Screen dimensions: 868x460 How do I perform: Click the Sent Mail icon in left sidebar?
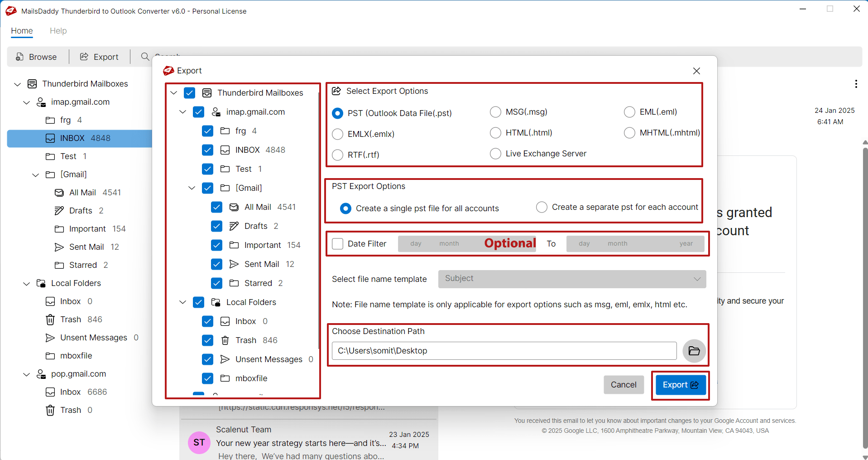[x=59, y=247]
